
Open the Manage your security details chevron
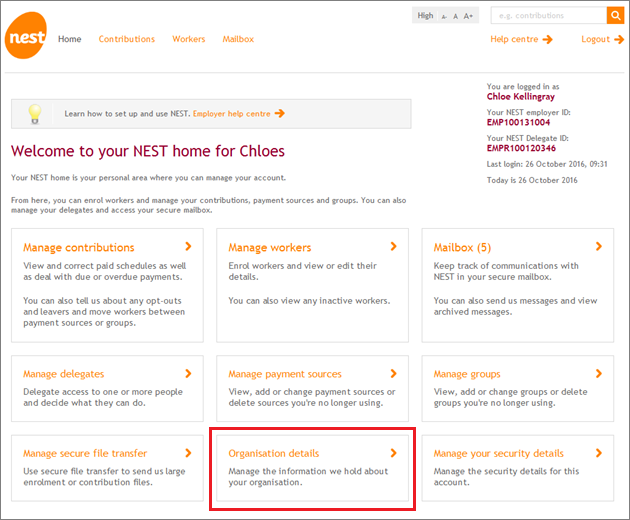(x=599, y=453)
